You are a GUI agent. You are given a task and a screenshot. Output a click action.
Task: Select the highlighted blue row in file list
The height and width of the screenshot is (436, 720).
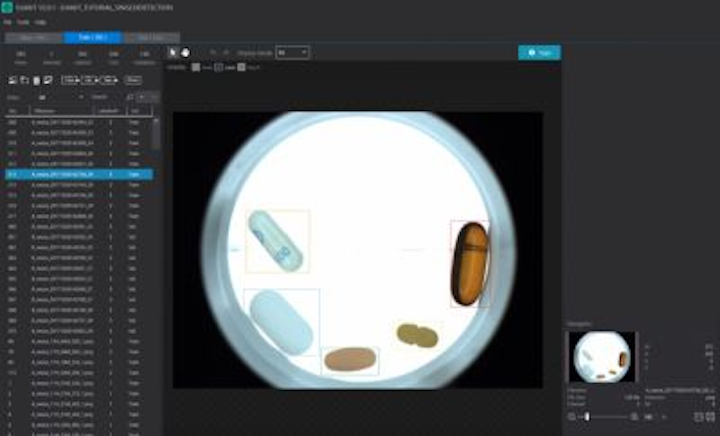[79, 174]
